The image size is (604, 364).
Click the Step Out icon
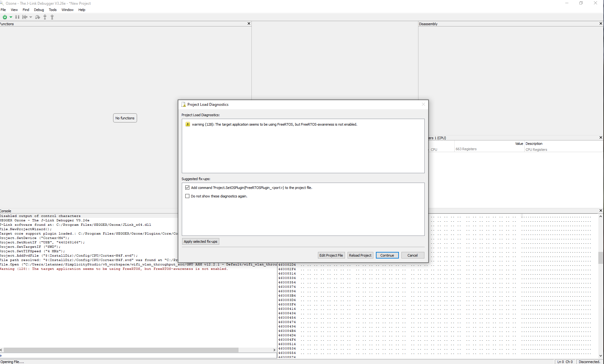pos(52,17)
